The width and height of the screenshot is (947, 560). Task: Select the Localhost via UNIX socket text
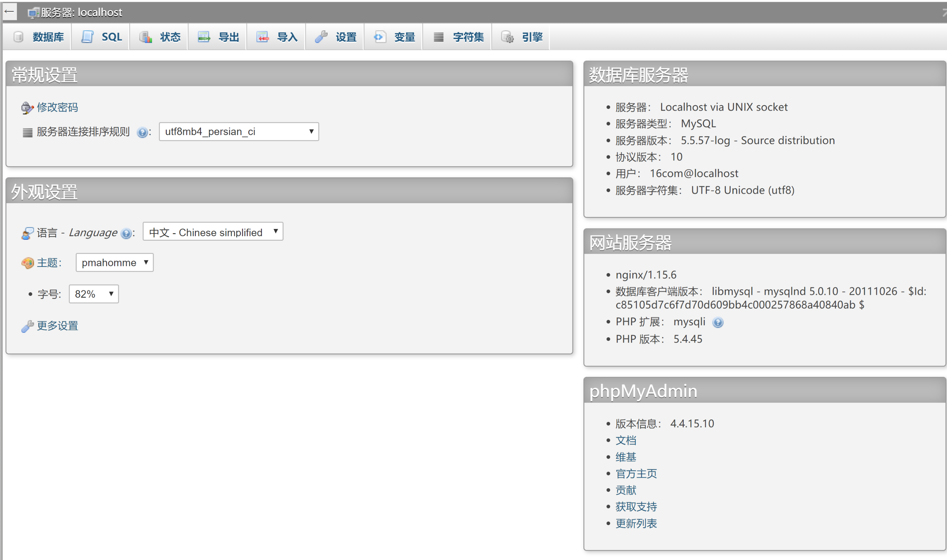[723, 107]
